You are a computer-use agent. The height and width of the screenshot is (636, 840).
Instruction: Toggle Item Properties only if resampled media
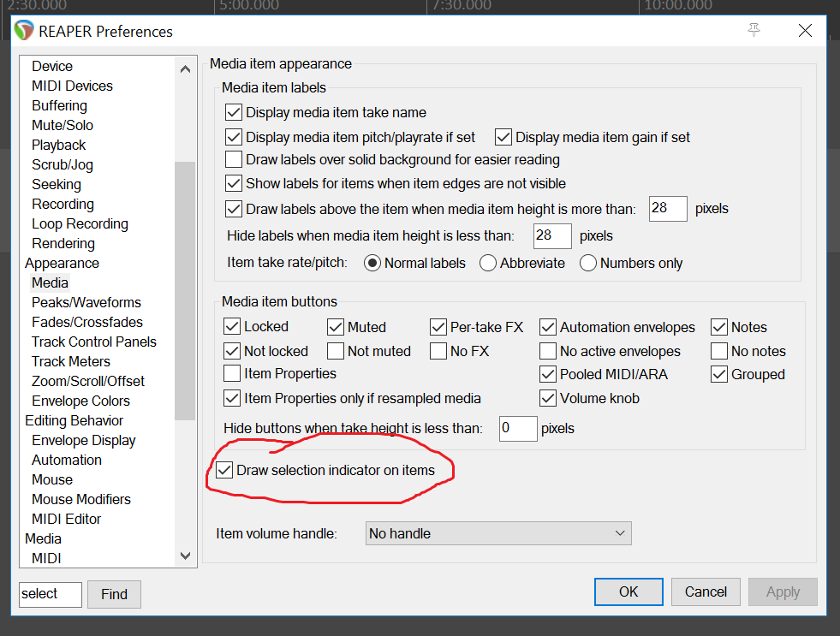[232, 398]
